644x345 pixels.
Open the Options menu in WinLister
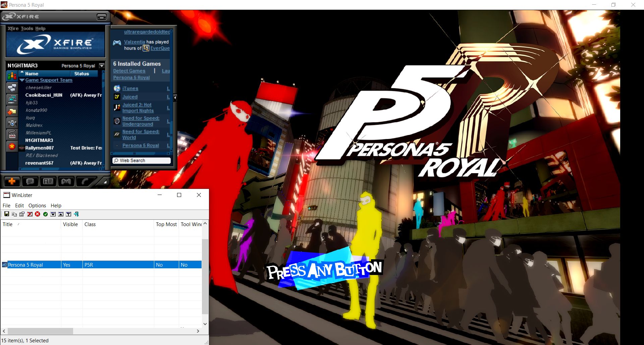pyautogui.click(x=37, y=205)
